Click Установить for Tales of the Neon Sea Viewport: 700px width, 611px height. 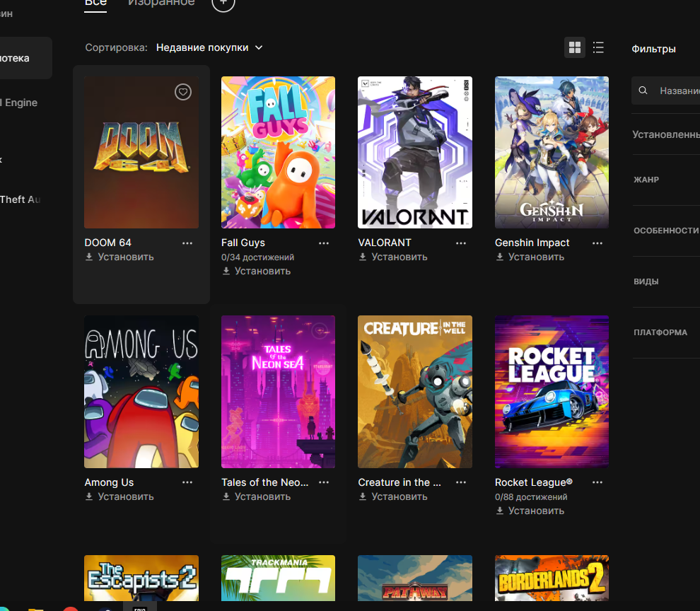coord(262,496)
